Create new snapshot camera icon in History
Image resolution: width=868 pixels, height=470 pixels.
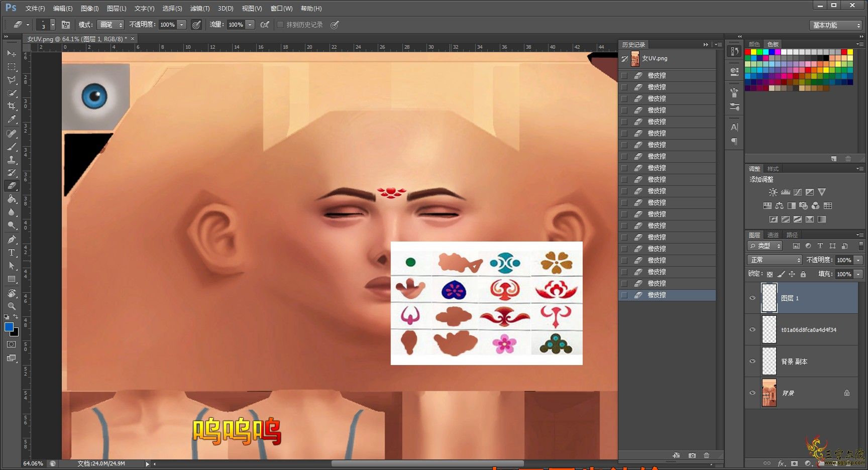[x=692, y=455]
